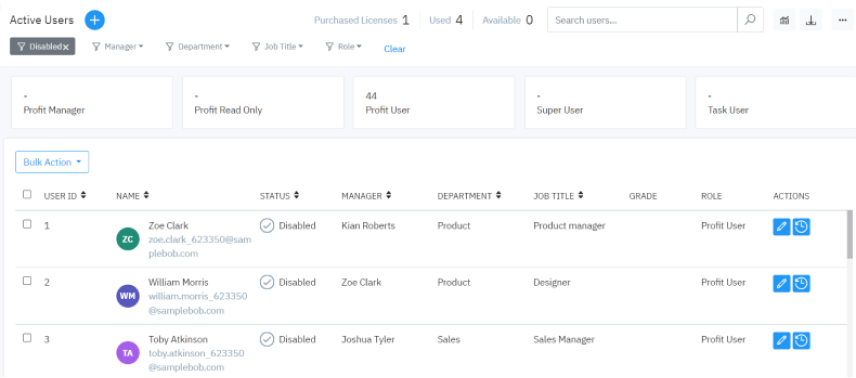
Task: Check the box for user 3
Action: click(27, 338)
